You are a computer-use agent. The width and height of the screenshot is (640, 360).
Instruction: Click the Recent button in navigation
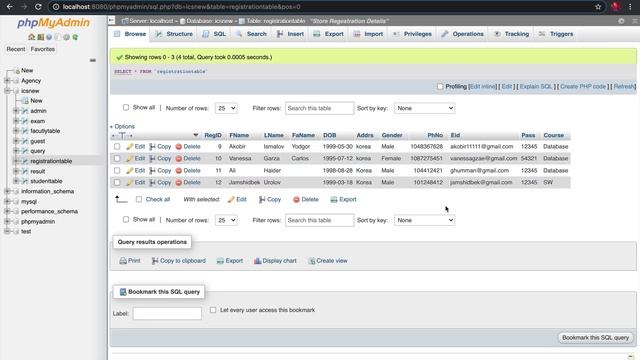[x=16, y=49]
